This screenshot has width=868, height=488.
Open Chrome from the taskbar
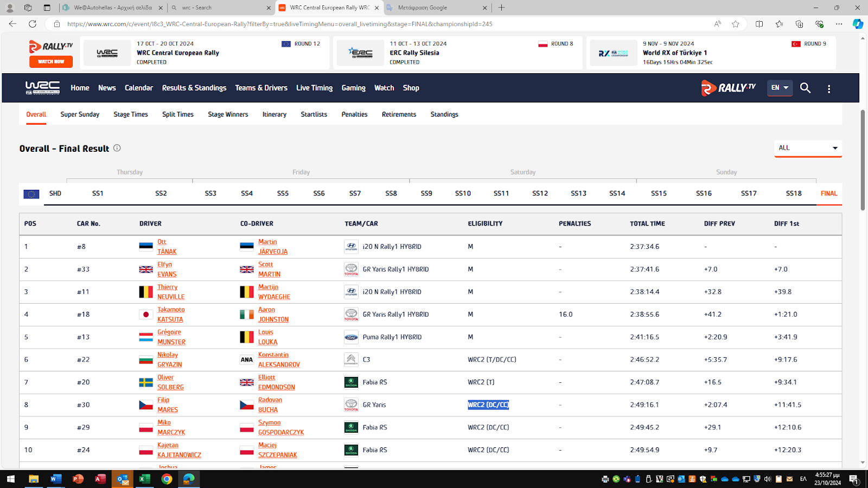[x=167, y=479]
